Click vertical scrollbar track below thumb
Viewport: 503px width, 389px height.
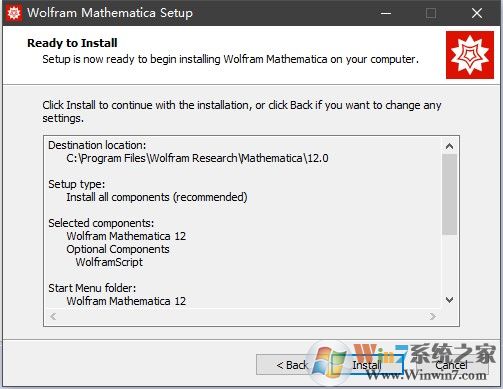coord(449,264)
